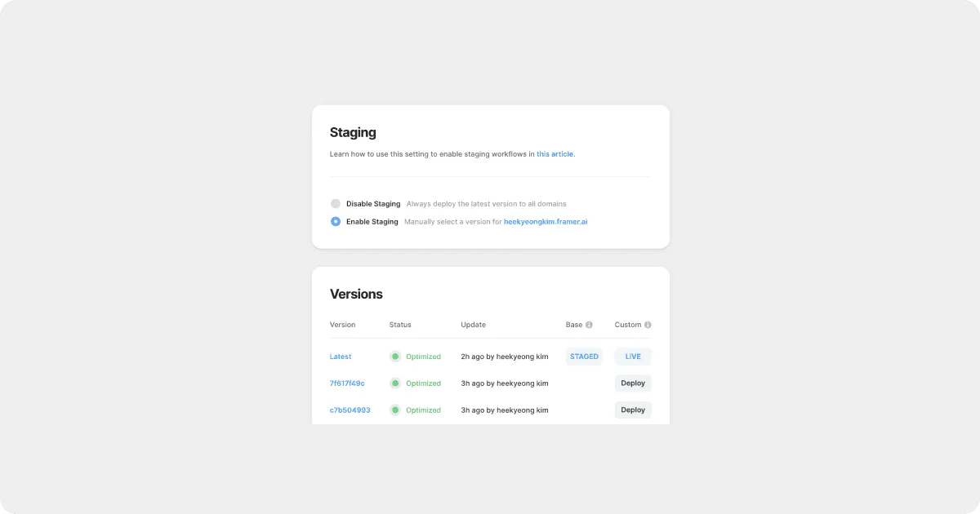Image resolution: width=980 pixels, height=514 pixels.
Task: Open version 7f617f49c
Action: click(347, 383)
